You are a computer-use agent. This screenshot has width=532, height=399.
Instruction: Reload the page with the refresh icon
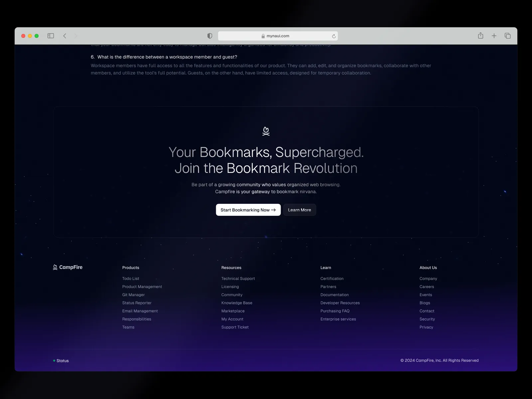click(333, 36)
